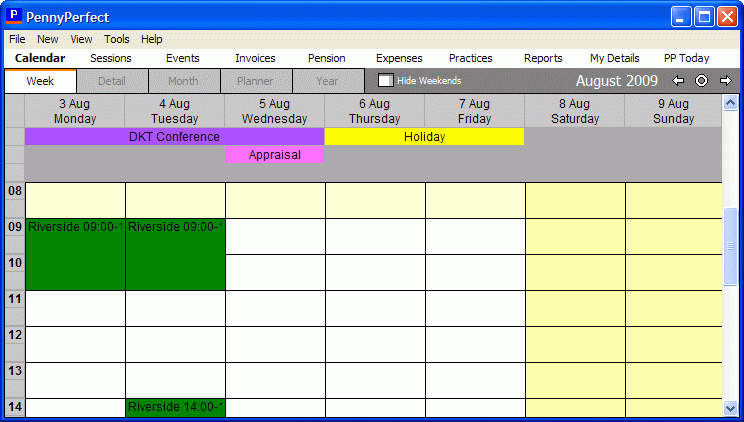Select the DKT Conference event bar
This screenshot has width=744, height=422.
pos(175,137)
